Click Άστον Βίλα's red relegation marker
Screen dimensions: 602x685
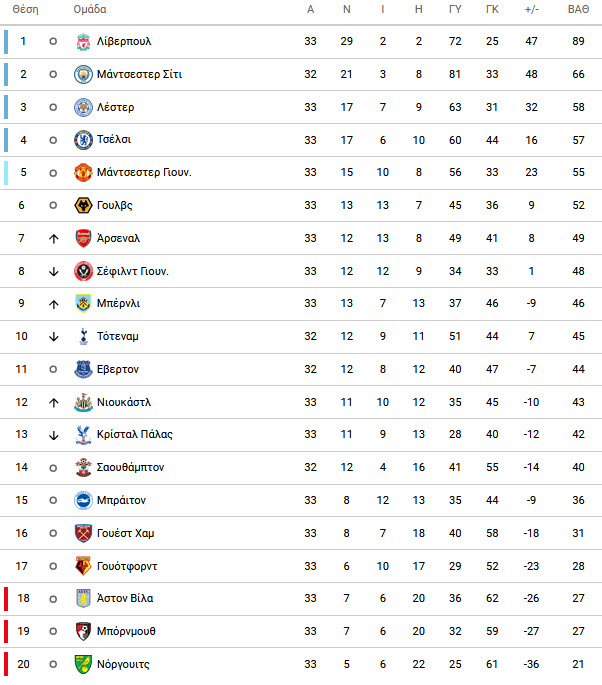[x=6, y=599]
